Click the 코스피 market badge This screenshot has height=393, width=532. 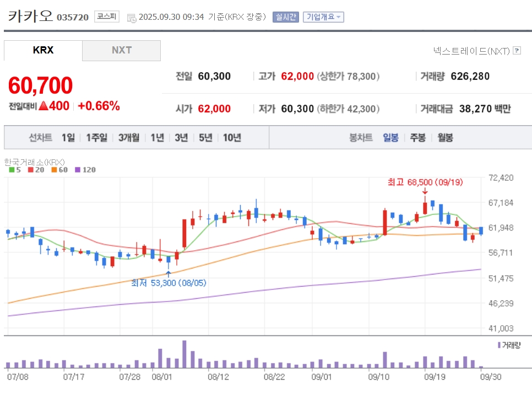tap(106, 17)
